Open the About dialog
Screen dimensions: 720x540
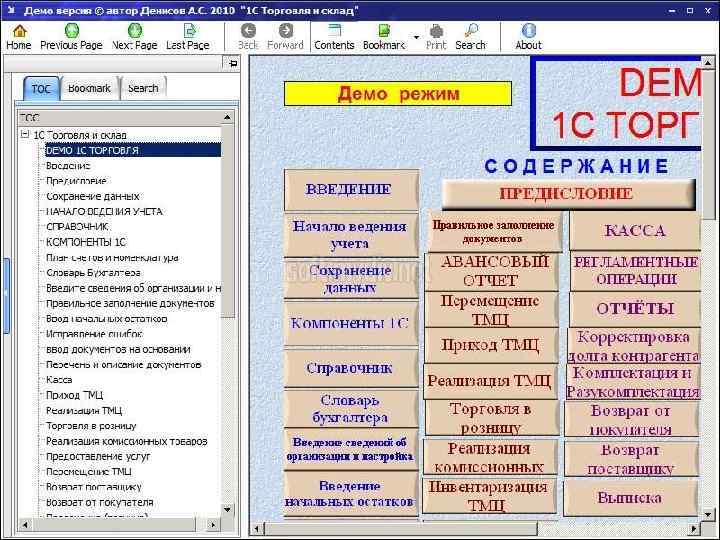click(x=529, y=37)
